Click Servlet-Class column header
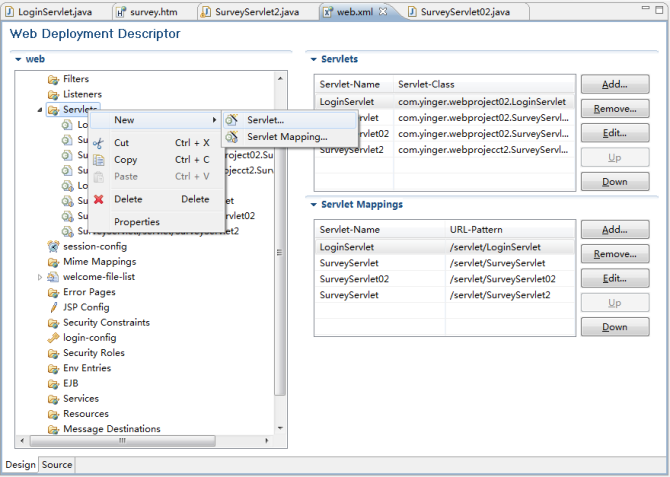Image resolution: width=670 pixels, height=477 pixels. point(484,85)
